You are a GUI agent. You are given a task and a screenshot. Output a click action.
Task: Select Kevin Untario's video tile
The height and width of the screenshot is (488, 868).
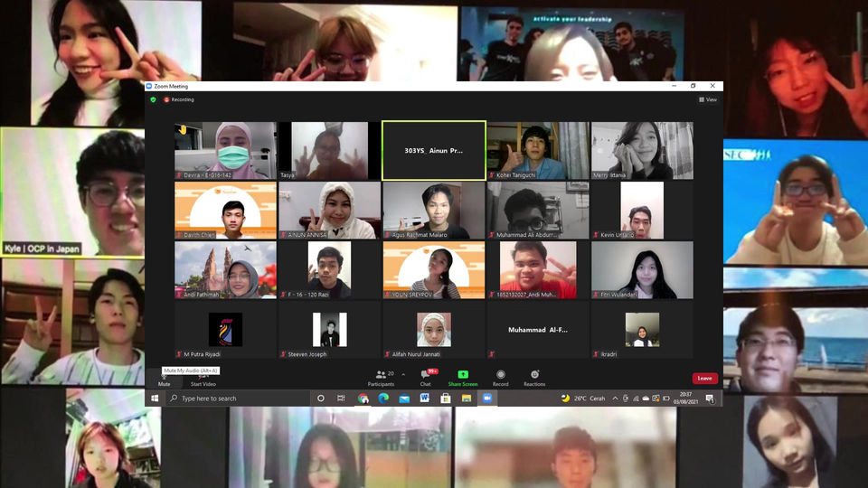[x=642, y=211]
